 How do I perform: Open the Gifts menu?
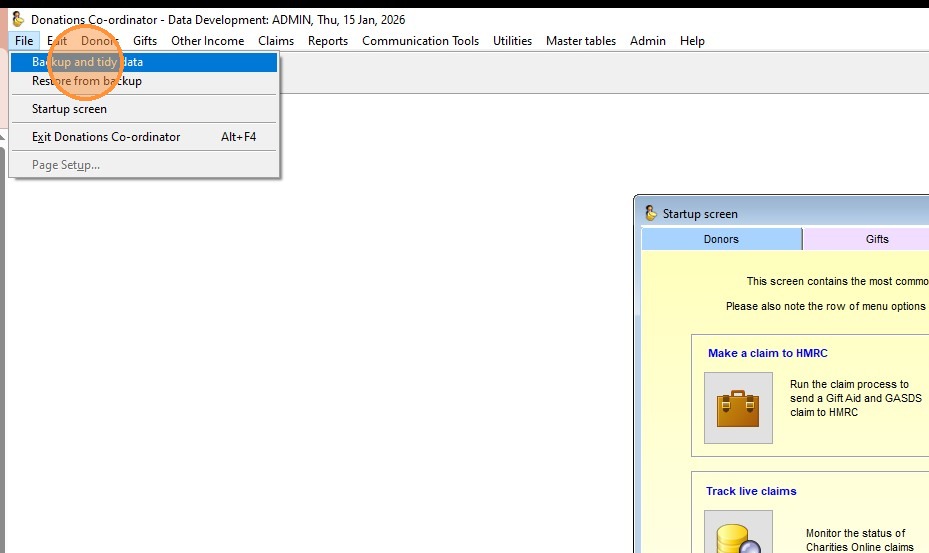click(x=145, y=41)
